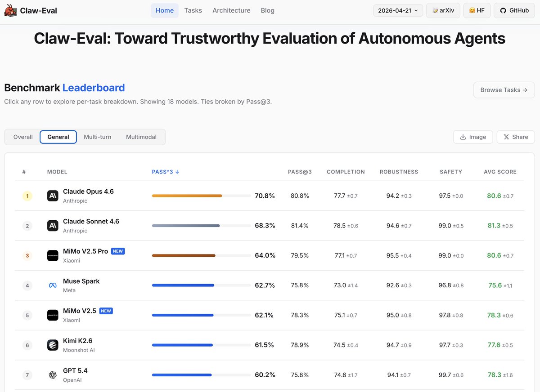The height and width of the screenshot is (392, 540).
Task: Switch to the Multimodal tab
Action: coord(141,137)
